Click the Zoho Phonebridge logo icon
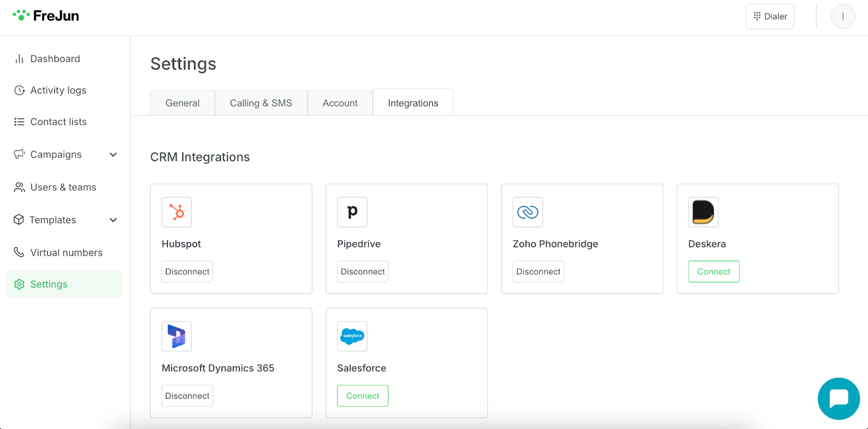The image size is (868, 429). point(528,212)
